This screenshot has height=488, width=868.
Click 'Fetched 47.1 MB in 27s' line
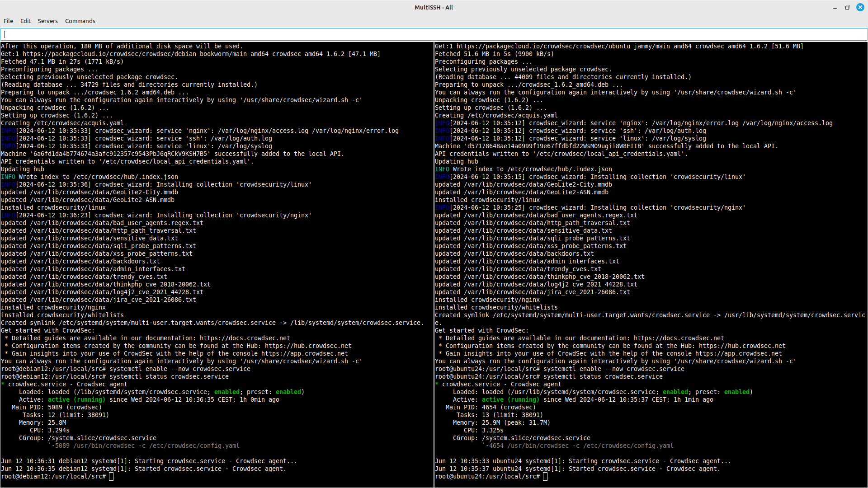tap(62, 61)
